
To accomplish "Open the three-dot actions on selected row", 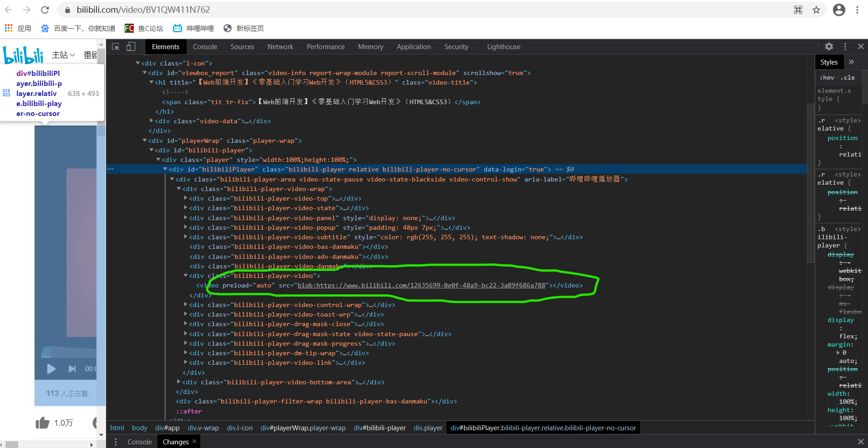I will point(111,169).
